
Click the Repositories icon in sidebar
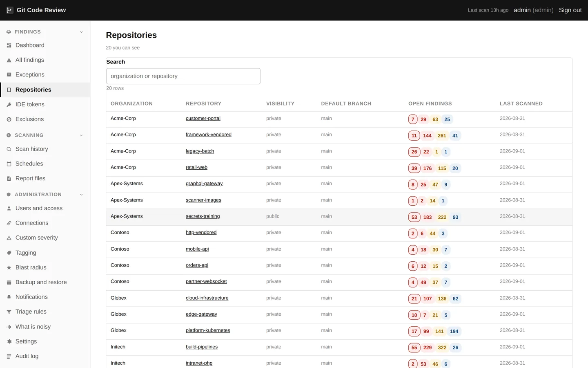tap(9, 90)
